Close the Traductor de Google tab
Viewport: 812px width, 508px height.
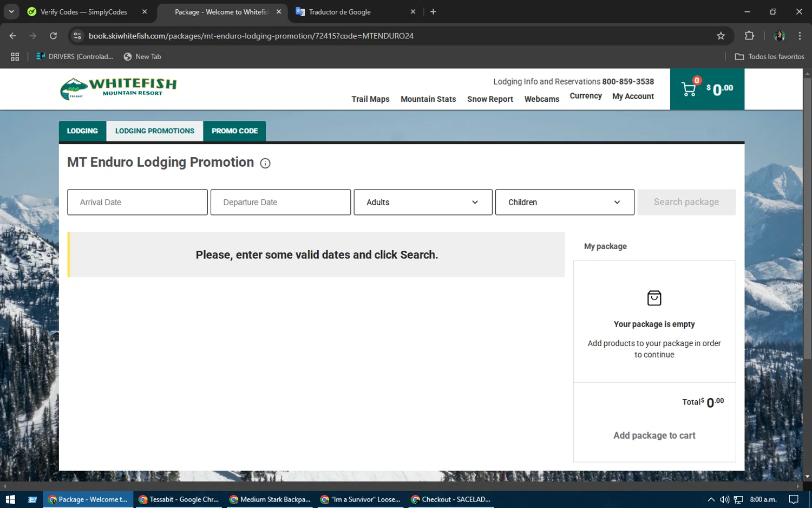point(413,12)
